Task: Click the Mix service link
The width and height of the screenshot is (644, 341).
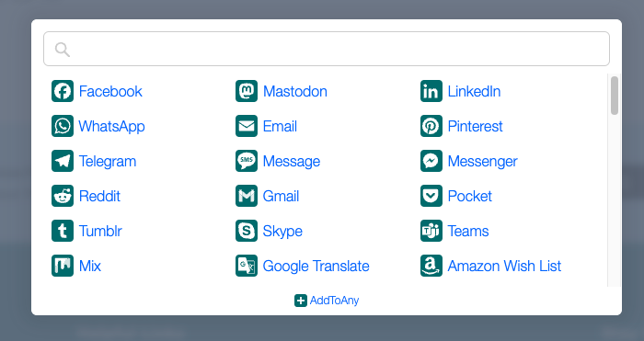Action: tap(90, 266)
